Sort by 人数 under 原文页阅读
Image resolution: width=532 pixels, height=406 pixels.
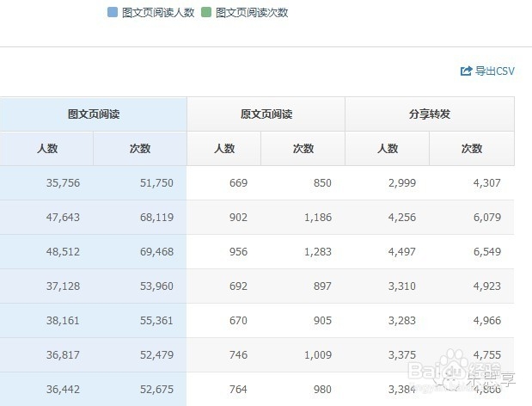click(224, 148)
